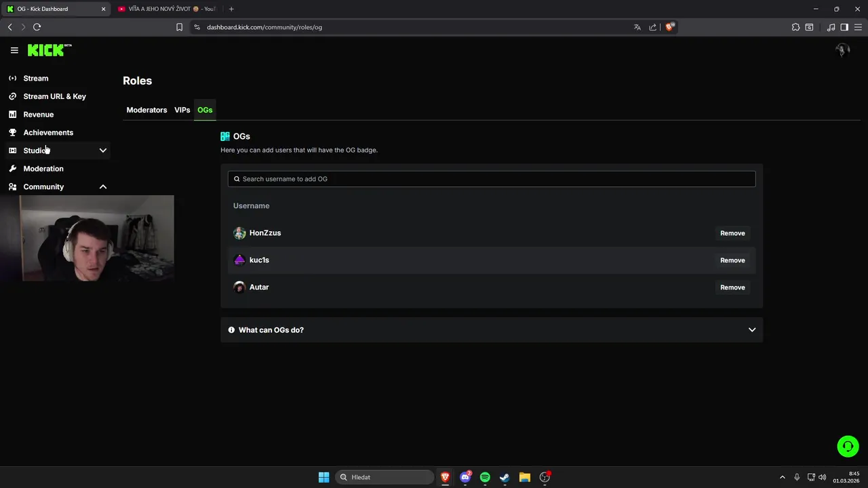Open browser extensions puzzle icon

pyautogui.click(x=795, y=27)
